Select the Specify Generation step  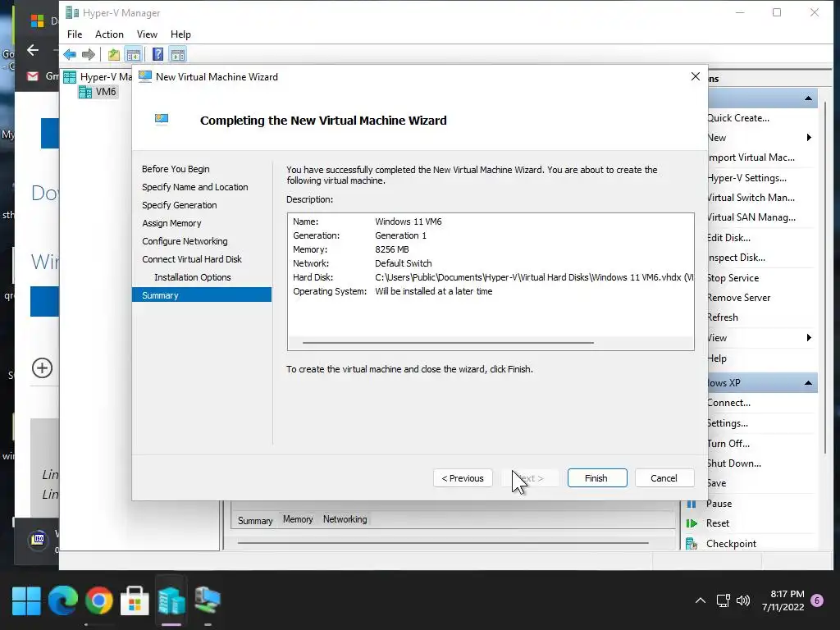pyautogui.click(x=180, y=205)
